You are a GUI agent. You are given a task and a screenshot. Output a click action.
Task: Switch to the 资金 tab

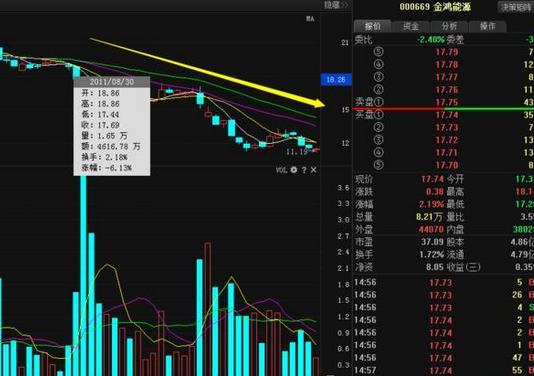411,26
